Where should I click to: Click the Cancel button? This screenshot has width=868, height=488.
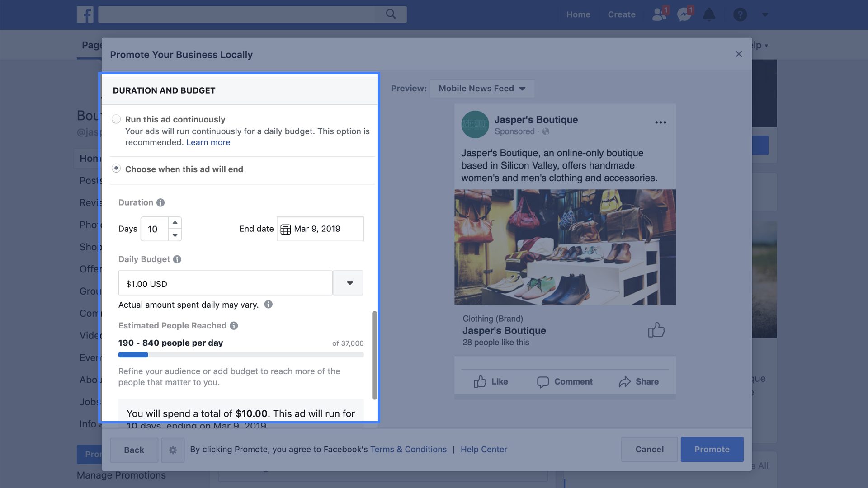point(649,450)
